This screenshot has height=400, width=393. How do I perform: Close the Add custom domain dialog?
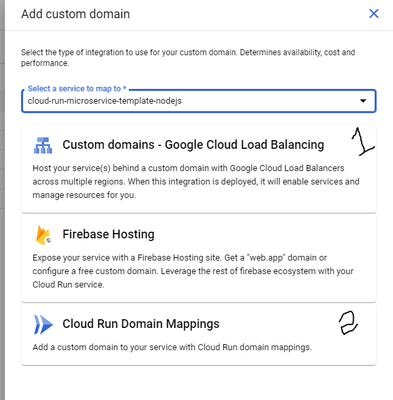coord(374,14)
